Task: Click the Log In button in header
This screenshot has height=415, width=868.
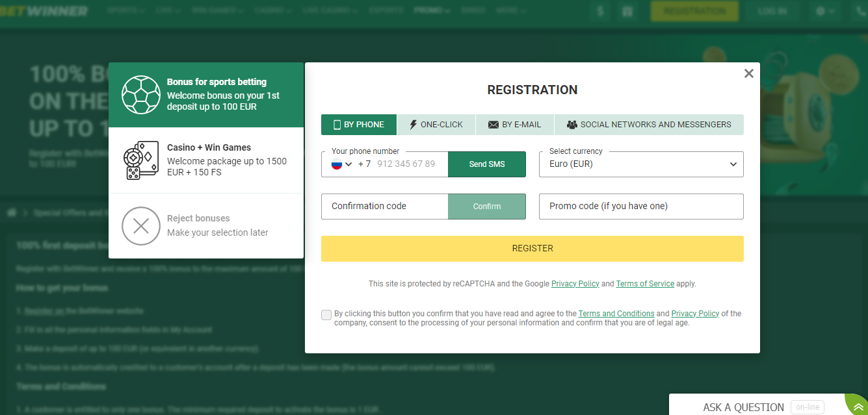Action: [x=772, y=12]
